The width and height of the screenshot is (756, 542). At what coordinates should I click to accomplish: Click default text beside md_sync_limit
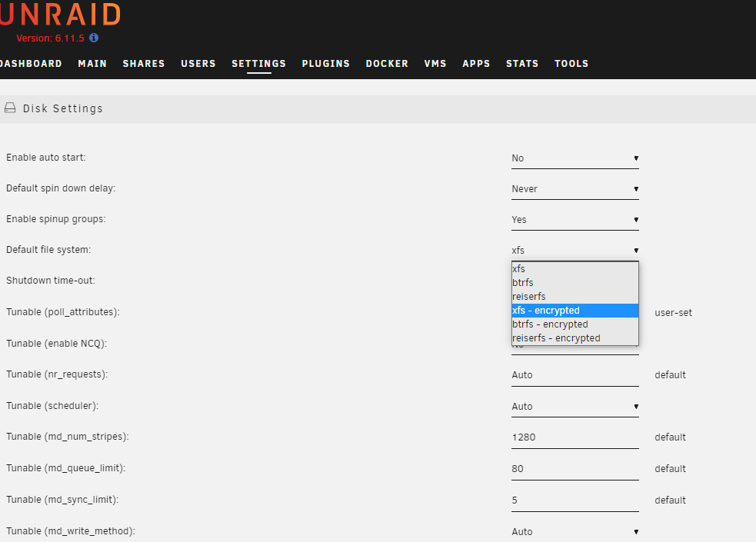point(670,500)
